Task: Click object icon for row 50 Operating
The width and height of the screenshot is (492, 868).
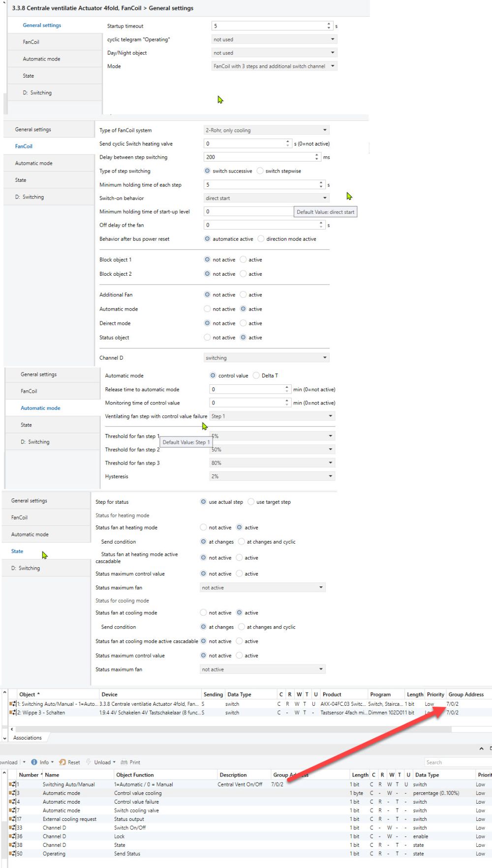Action: [x=12, y=854]
